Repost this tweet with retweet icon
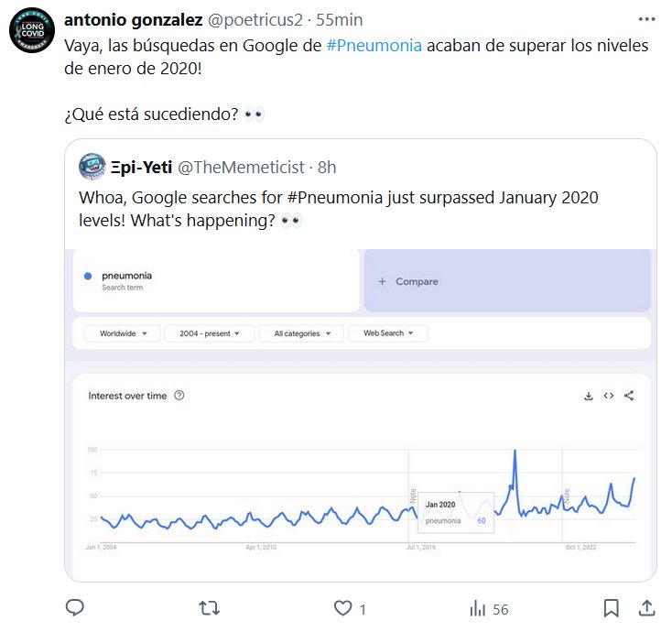Viewport: 672px width, 632px height. point(209,608)
